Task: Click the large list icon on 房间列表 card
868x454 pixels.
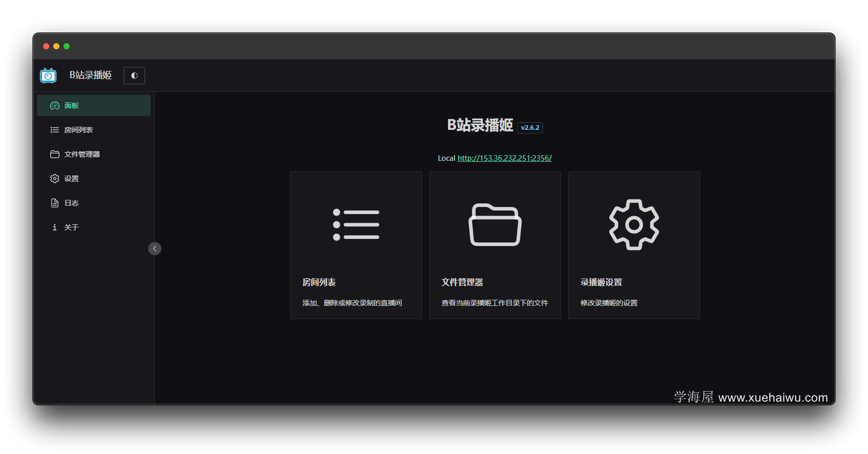Action: (356, 225)
